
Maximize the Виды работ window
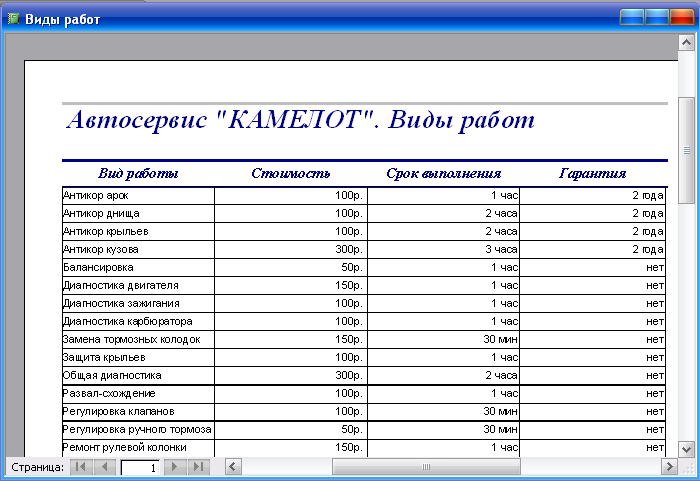(x=656, y=17)
